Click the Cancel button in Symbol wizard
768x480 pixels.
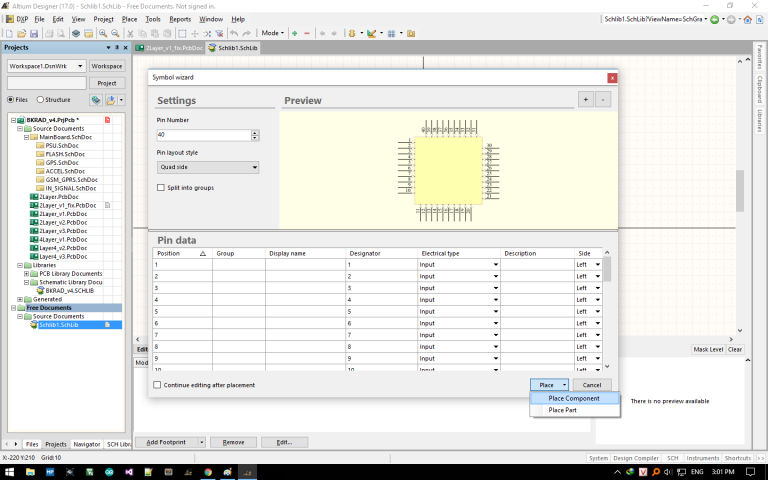click(x=591, y=385)
